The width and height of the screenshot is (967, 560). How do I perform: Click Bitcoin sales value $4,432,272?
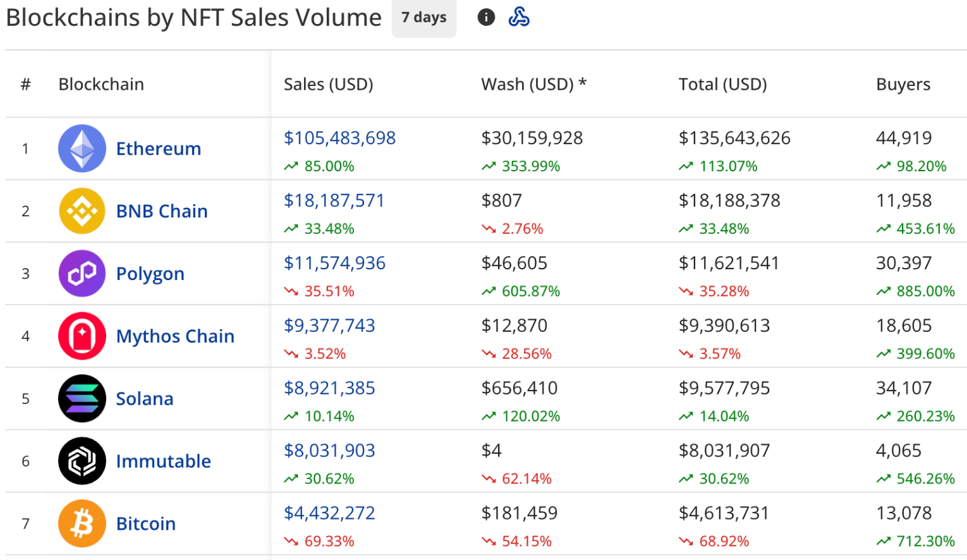pyautogui.click(x=330, y=513)
